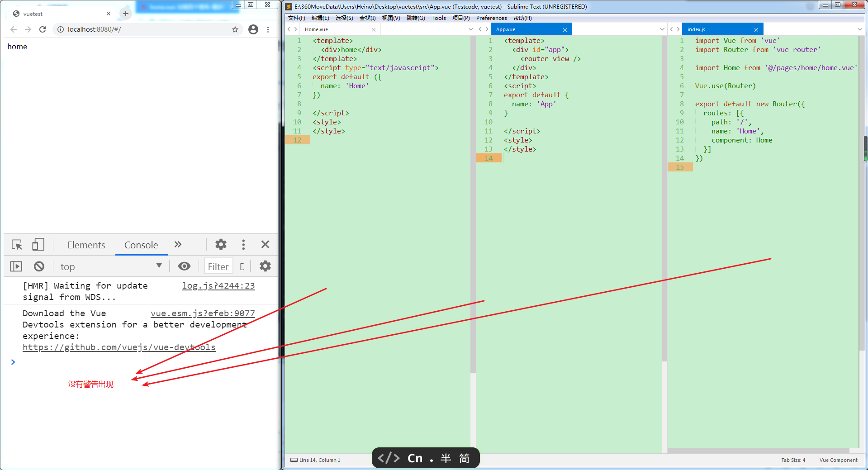Create a live expression with the eye icon
This screenshot has height=470, width=868.
184,266
